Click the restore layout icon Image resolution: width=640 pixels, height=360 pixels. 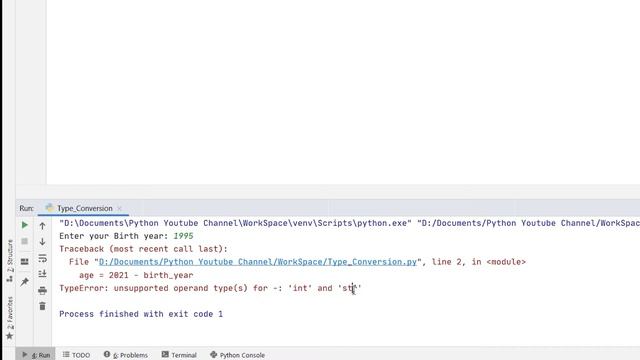click(x=24, y=261)
